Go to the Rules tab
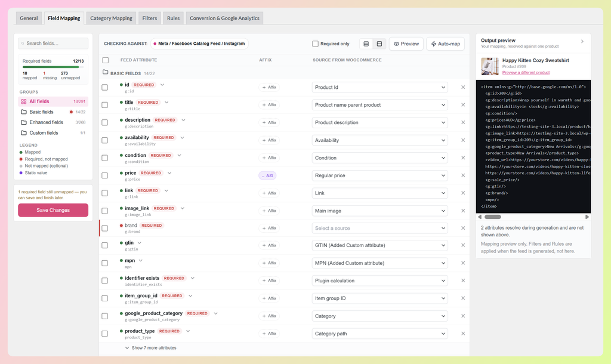The image size is (611, 364). click(174, 18)
